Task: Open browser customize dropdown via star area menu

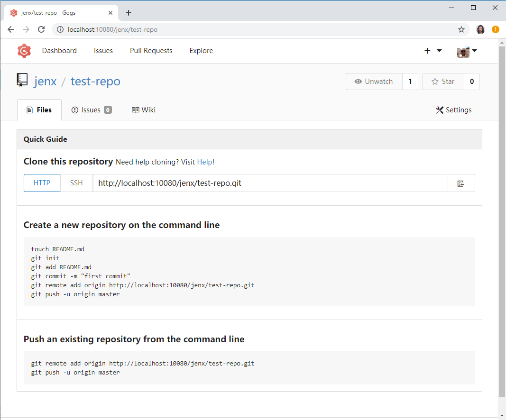Action: tap(496, 29)
